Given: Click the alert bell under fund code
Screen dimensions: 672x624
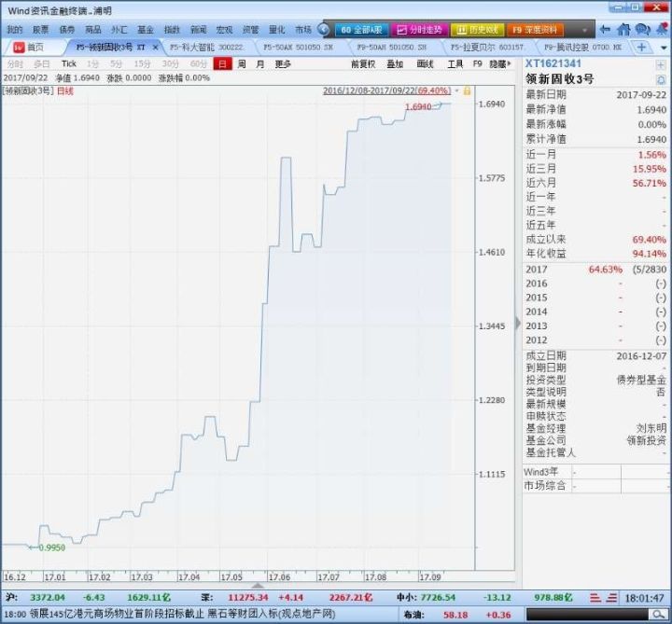Looking at the screenshot, I should [661, 79].
